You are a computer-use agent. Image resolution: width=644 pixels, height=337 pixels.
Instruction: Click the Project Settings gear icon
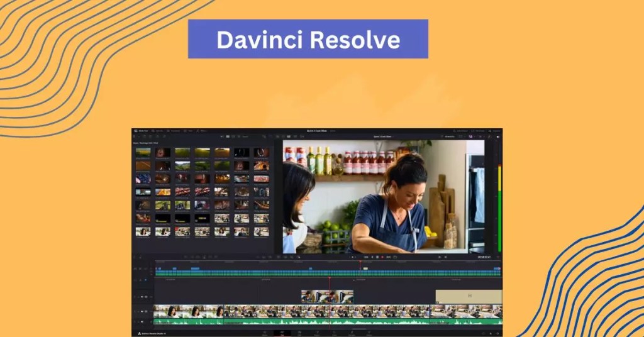(498, 334)
